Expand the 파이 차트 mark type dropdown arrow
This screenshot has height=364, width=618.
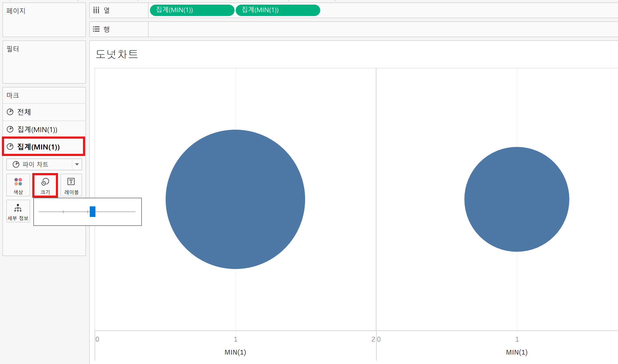tap(77, 164)
